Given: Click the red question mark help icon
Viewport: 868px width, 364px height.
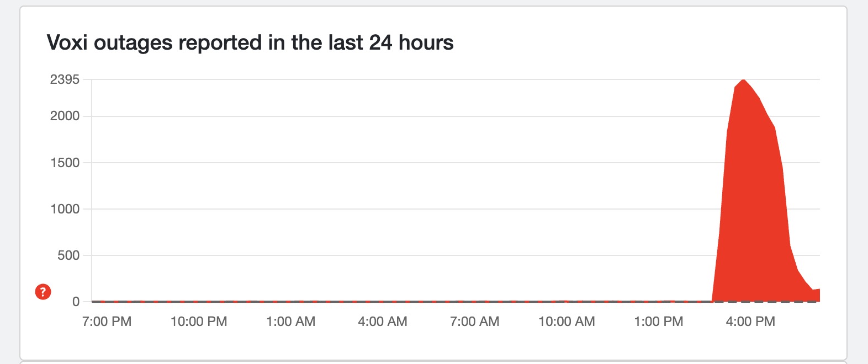Looking at the screenshot, I should pyautogui.click(x=43, y=292).
